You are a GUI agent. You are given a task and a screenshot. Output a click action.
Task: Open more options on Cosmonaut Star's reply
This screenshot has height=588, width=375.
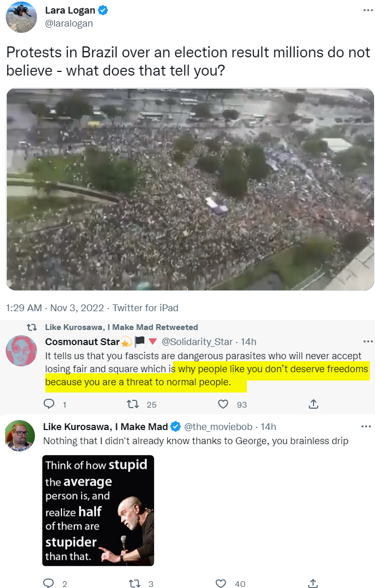(x=368, y=342)
